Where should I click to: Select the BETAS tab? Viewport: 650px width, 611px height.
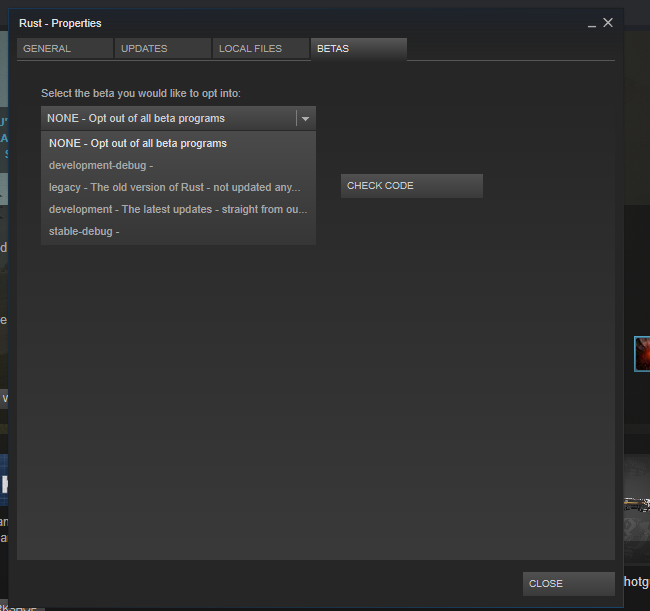point(359,49)
